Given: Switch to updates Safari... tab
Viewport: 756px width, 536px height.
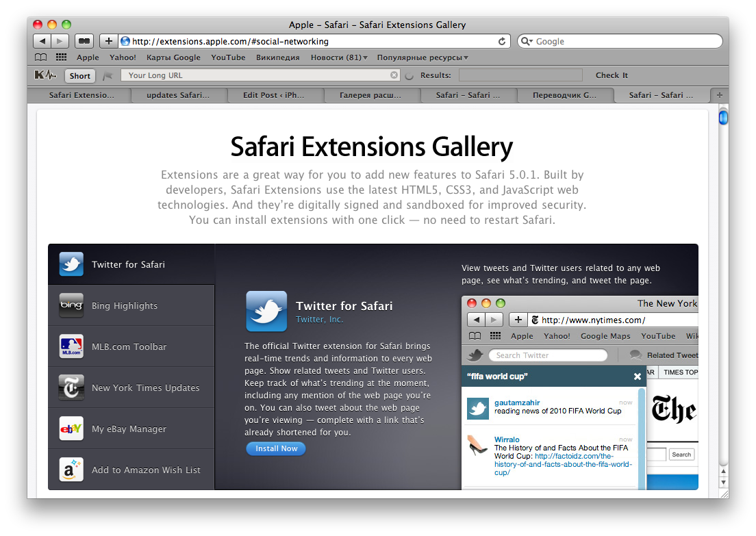Looking at the screenshot, I should 178,95.
